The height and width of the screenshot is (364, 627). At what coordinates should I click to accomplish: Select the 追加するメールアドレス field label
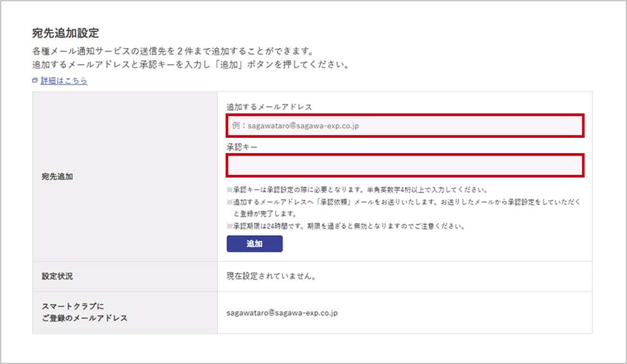[269, 107]
